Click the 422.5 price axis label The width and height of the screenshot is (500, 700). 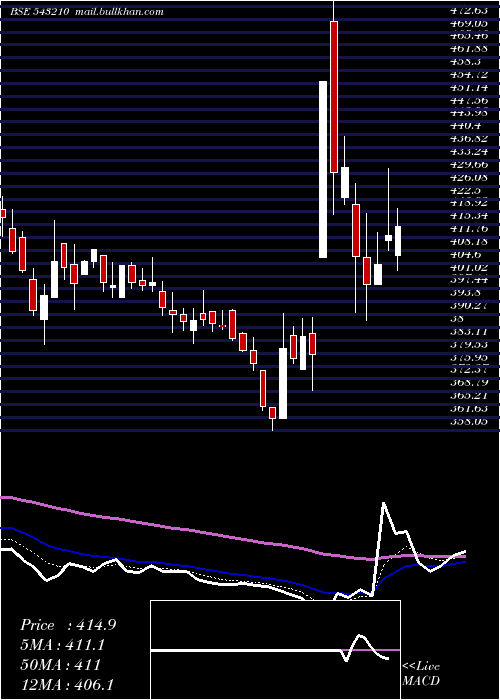coord(465,191)
